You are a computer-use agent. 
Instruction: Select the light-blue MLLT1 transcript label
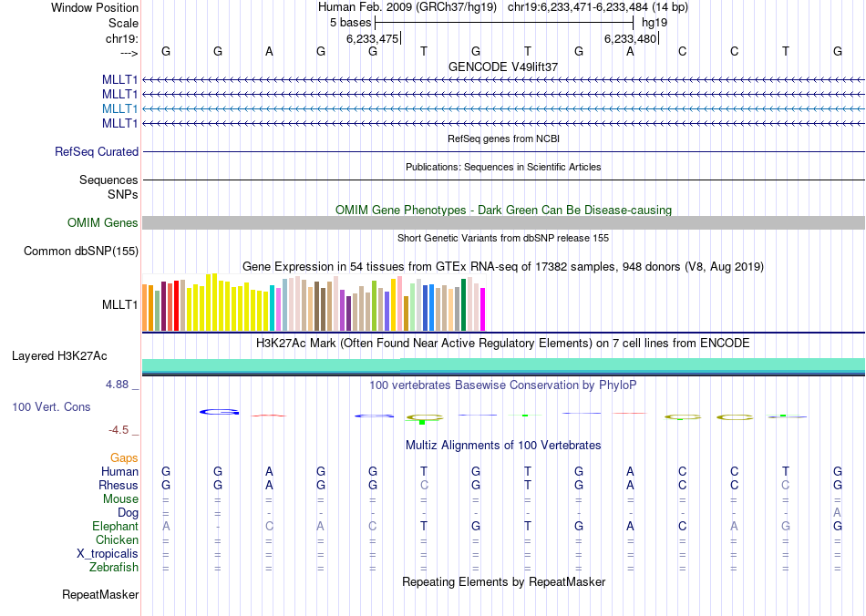pos(119,108)
